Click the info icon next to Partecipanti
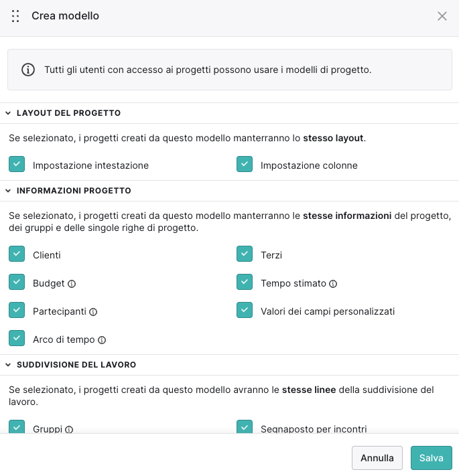 coord(93,312)
